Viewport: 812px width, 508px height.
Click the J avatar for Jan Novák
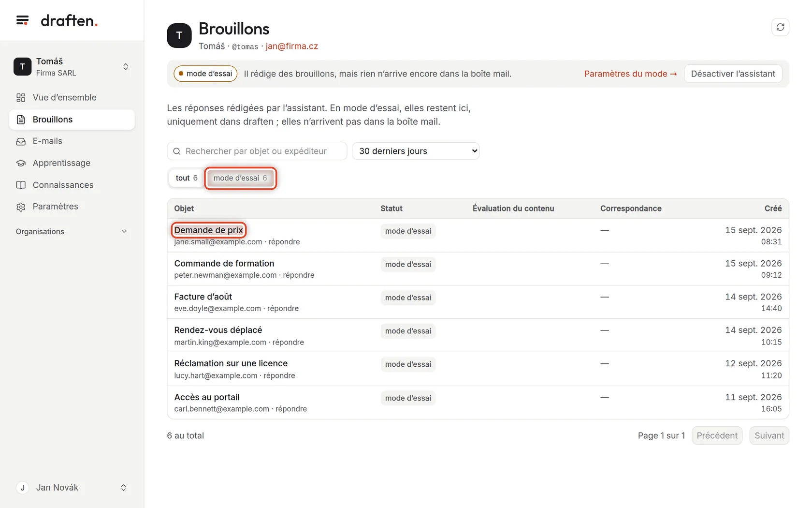point(22,488)
